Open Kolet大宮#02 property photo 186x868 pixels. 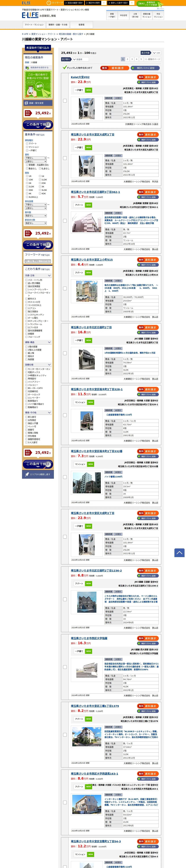coord(87,108)
